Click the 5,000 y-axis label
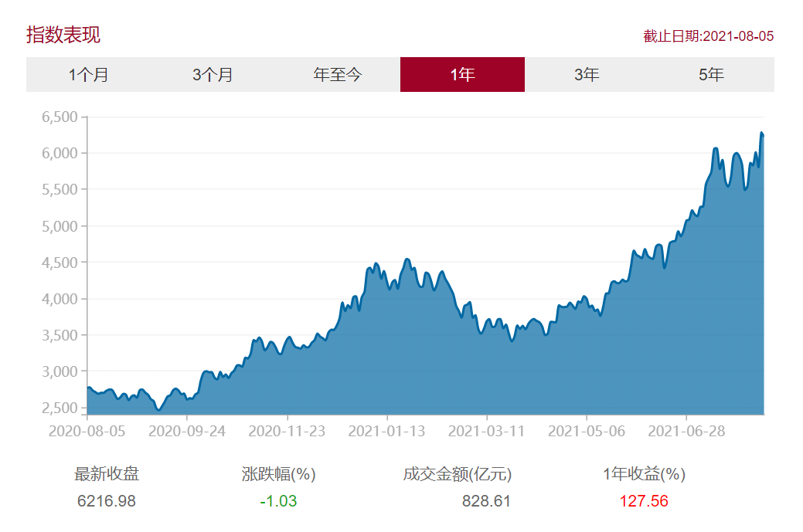This screenshot has width=803, height=532. click(60, 226)
